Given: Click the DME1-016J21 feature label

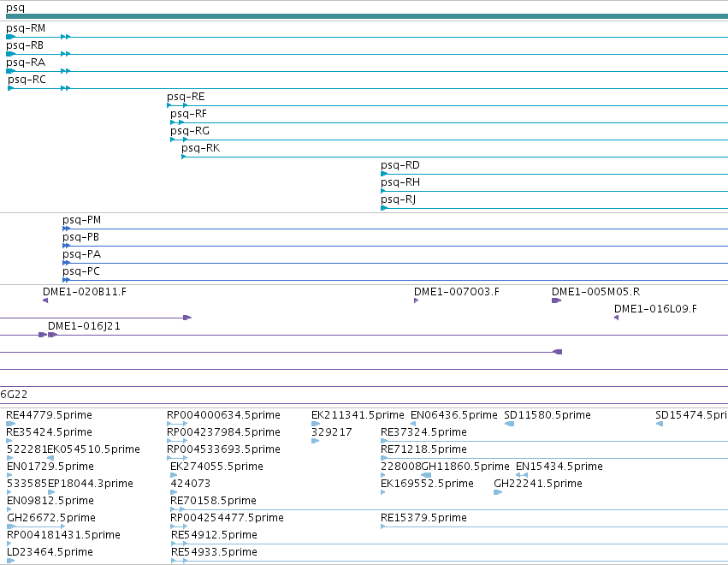Looking at the screenshot, I should tap(84, 327).
